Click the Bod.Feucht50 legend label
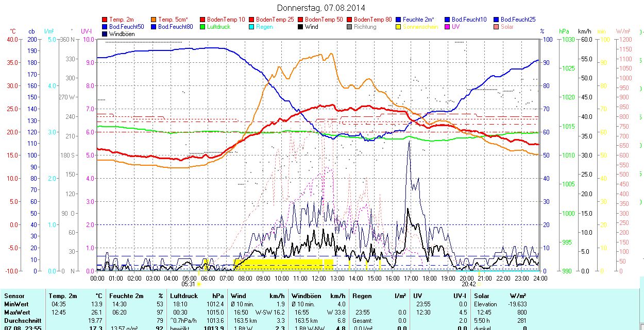This screenshot has width=644, height=330. (127, 27)
